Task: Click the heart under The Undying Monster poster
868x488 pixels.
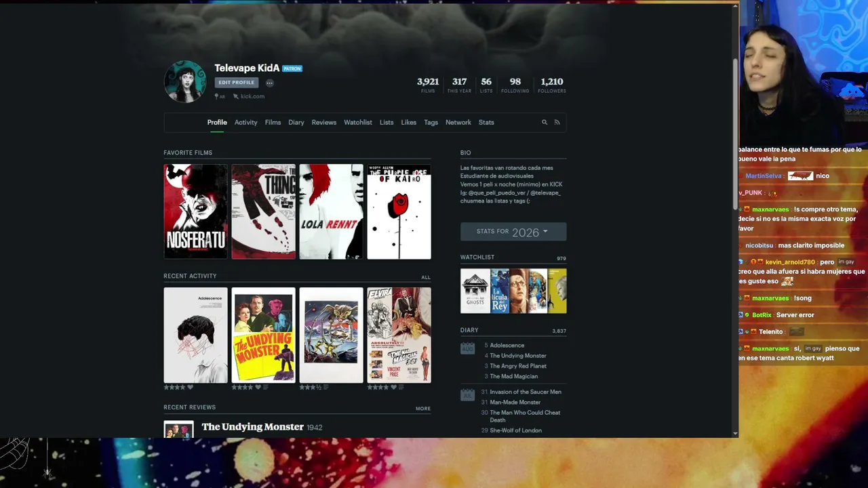Action: [258, 388]
